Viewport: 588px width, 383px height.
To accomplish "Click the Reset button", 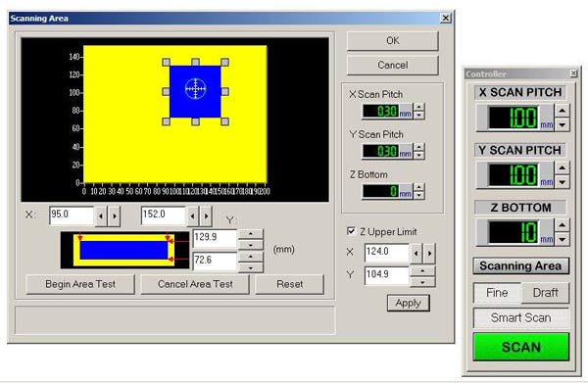I will pyautogui.click(x=289, y=284).
